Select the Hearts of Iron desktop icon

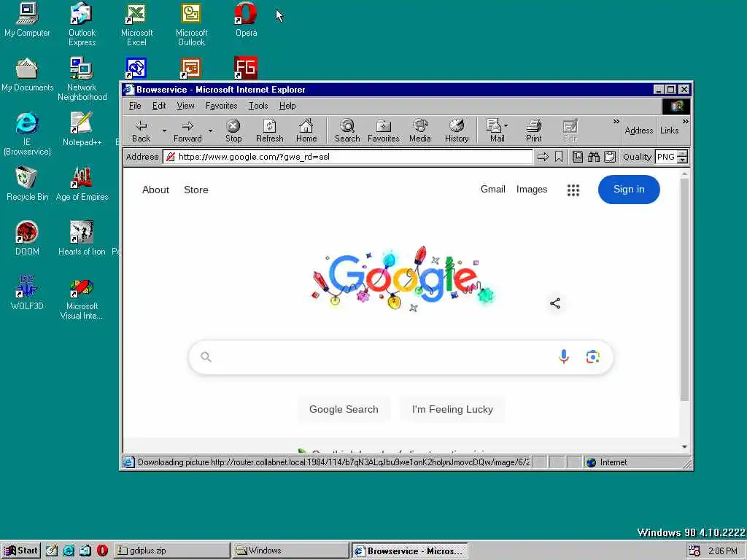[x=82, y=238]
